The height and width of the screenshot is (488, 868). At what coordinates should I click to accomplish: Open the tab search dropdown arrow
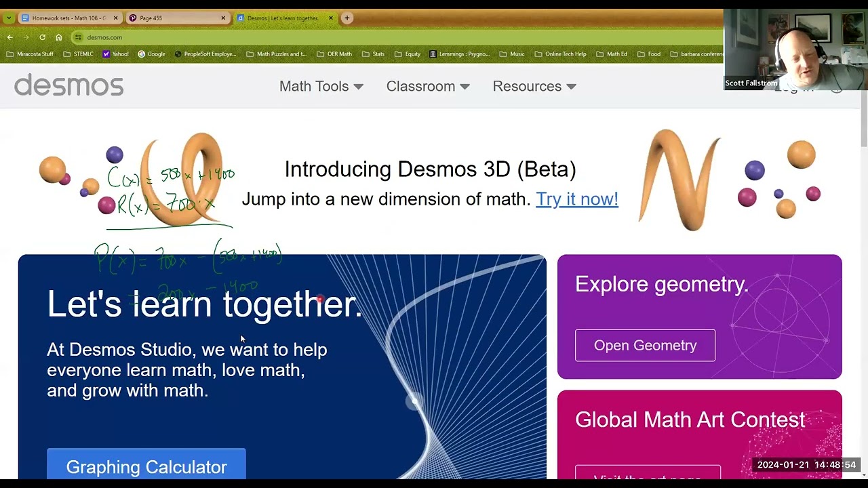click(8, 18)
